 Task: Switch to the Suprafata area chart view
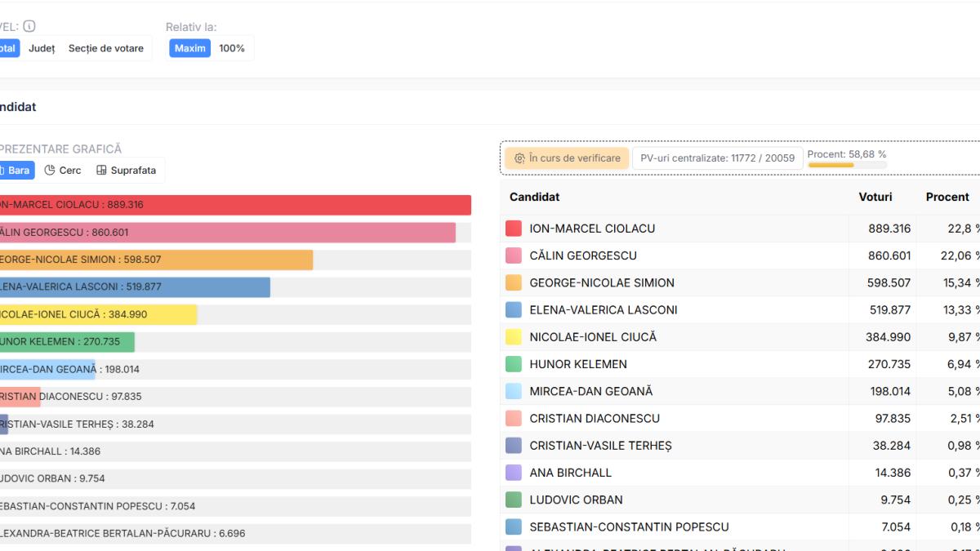(x=126, y=171)
